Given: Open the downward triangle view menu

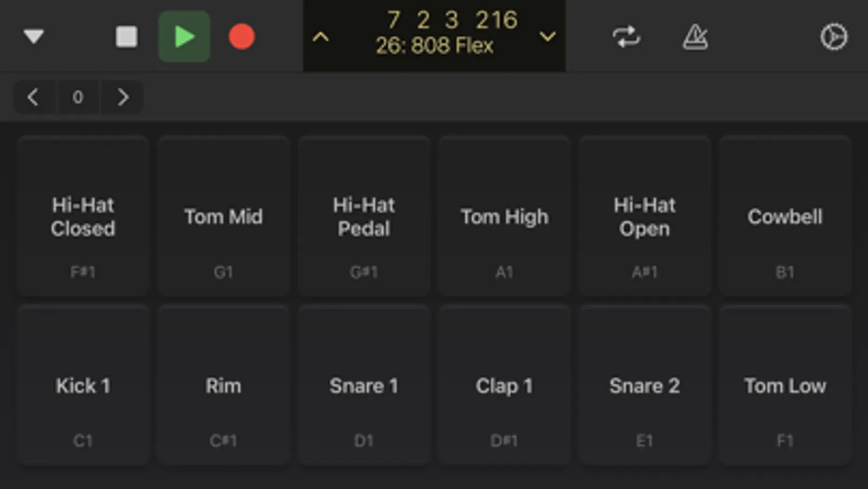Looking at the screenshot, I should (34, 37).
